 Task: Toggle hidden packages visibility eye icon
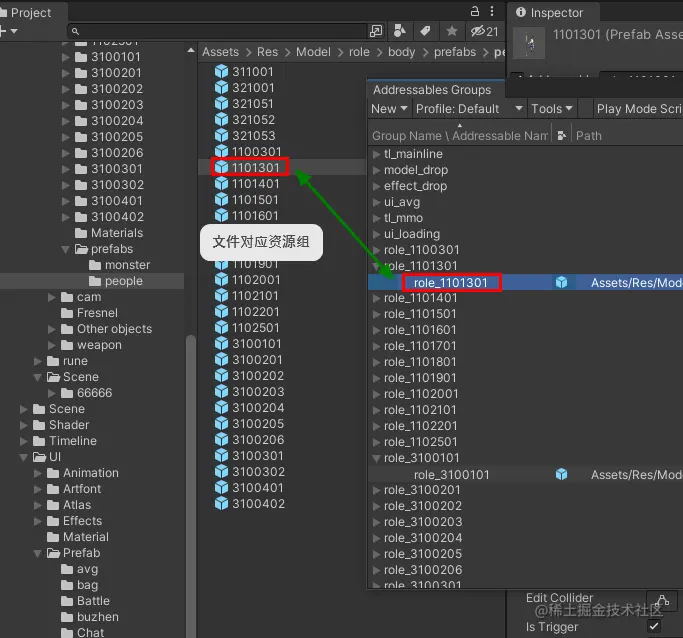coord(484,31)
